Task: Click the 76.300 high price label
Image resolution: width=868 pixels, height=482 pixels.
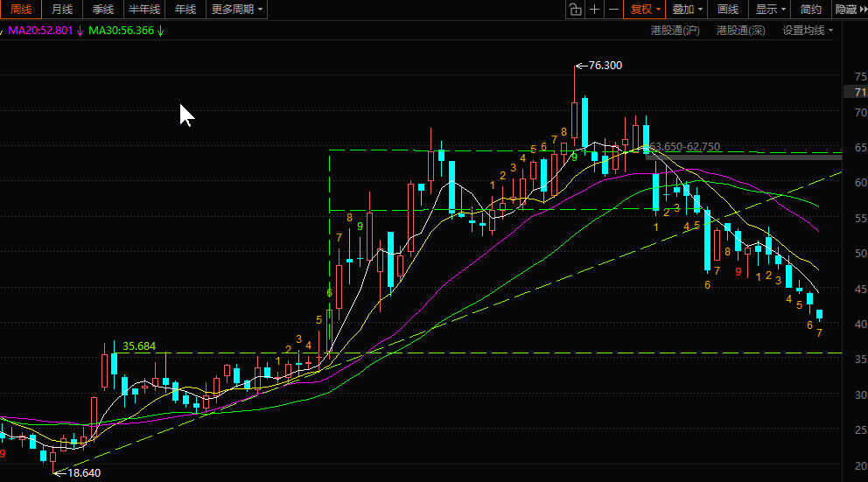Action: pos(605,66)
